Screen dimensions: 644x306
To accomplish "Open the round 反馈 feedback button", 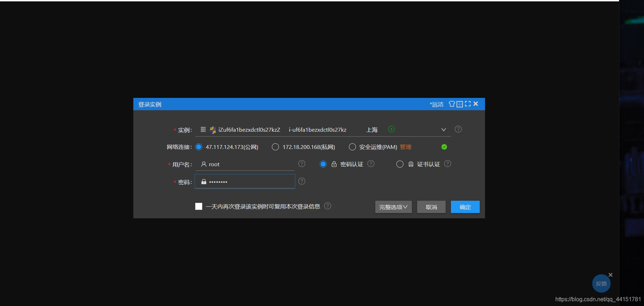I will coord(601,283).
